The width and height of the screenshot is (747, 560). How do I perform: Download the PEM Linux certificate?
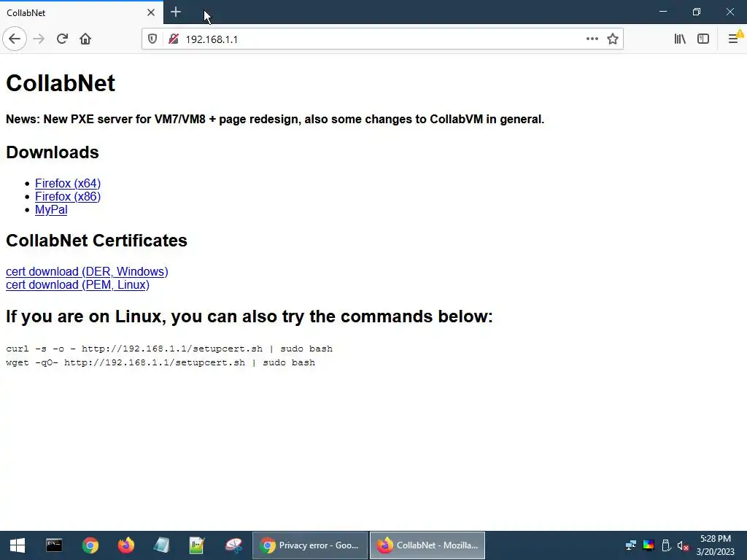tap(77, 285)
